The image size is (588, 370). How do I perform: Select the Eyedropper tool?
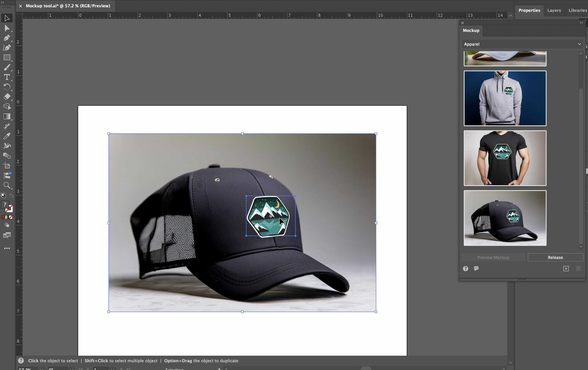pyautogui.click(x=7, y=136)
